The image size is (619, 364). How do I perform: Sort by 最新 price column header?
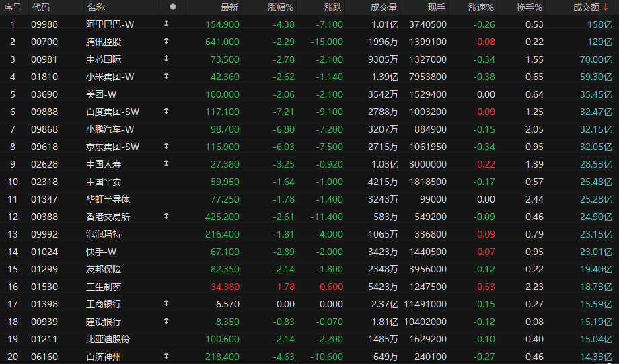tap(229, 7)
